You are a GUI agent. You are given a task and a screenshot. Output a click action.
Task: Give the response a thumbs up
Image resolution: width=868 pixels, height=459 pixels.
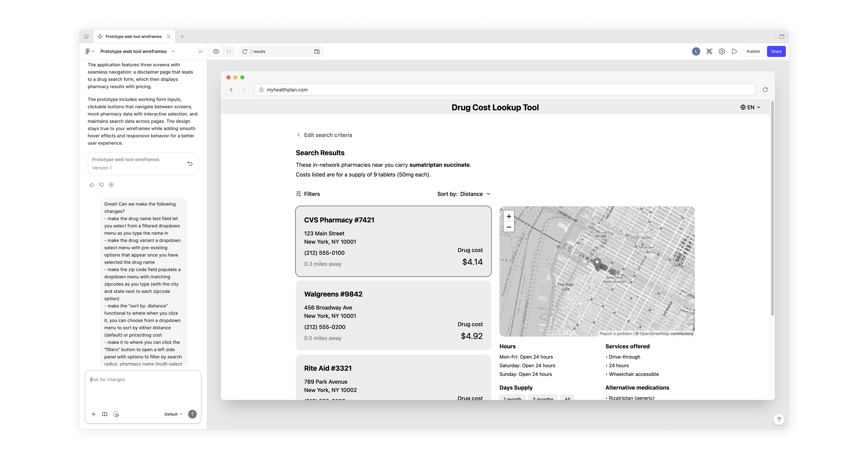[92, 185]
